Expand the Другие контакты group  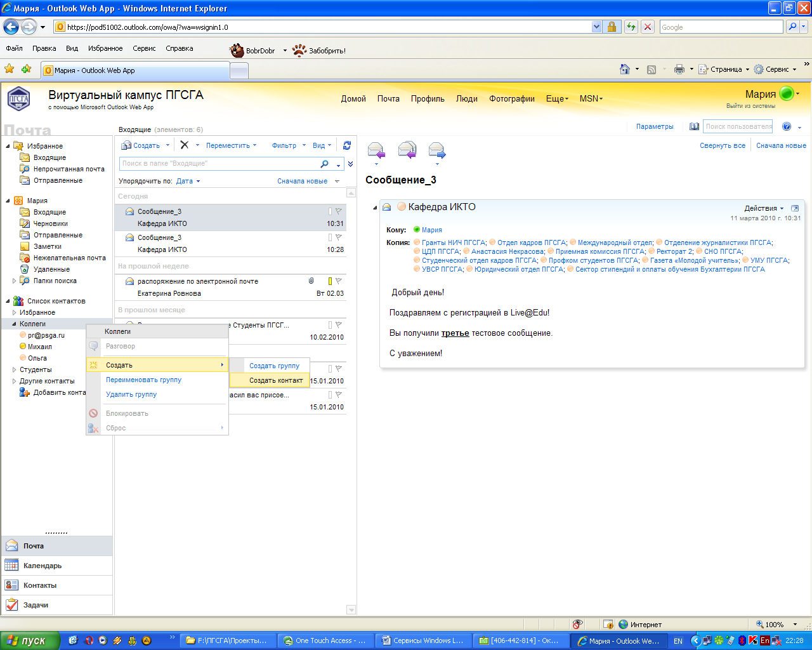(15, 381)
